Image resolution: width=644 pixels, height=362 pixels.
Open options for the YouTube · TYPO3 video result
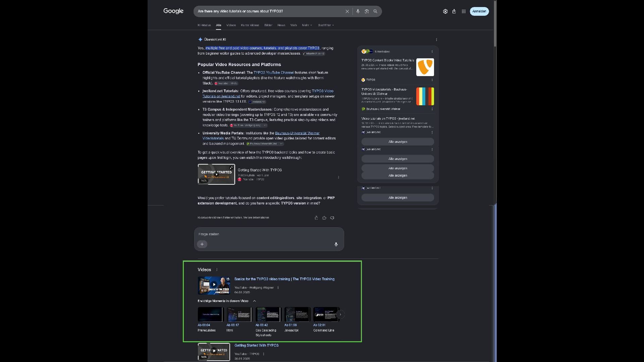264,354
